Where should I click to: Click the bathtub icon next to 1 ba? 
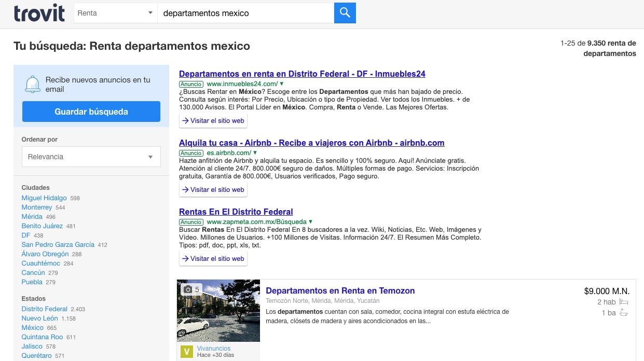[x=624, y=313]
